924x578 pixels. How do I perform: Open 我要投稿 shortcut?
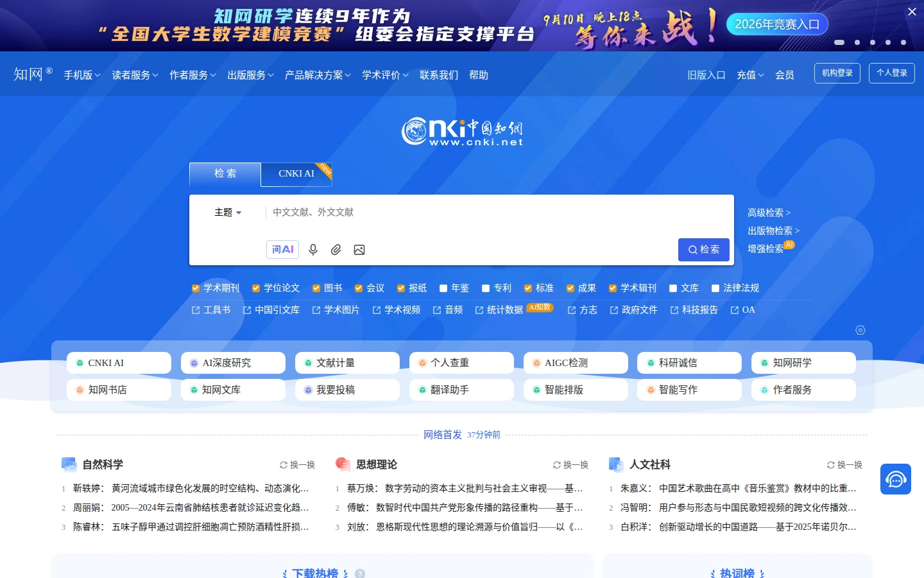click(347, 390)
